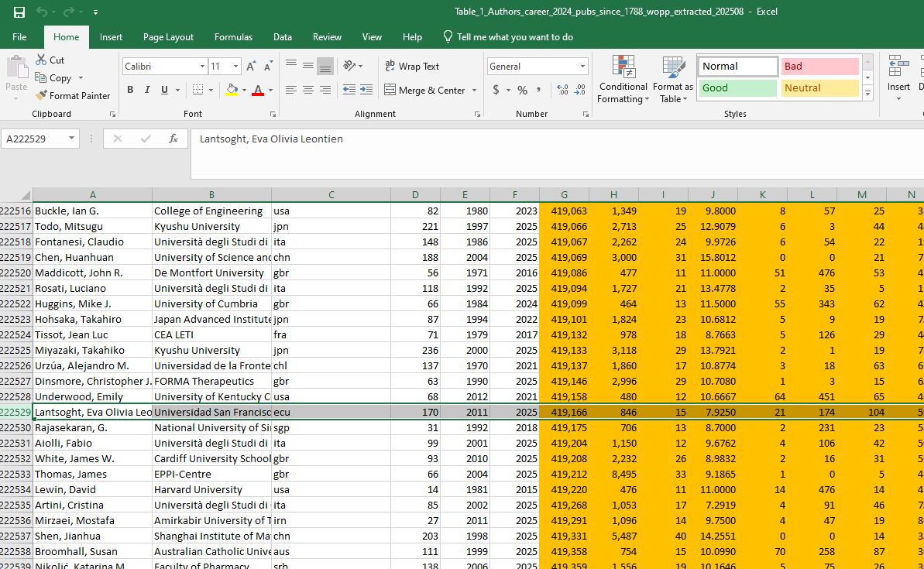Apply the Good cell style swatch
Screen dimensions: 924x569
[x=738, y=88]
